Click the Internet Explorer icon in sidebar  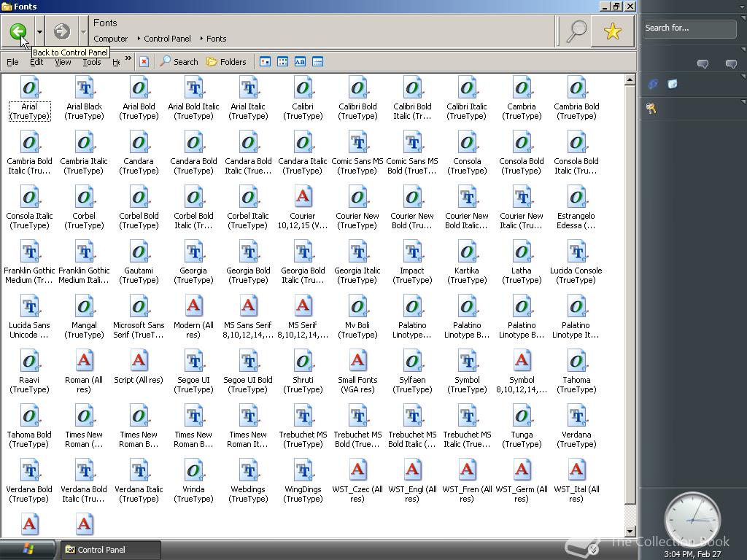coord(653,84)
